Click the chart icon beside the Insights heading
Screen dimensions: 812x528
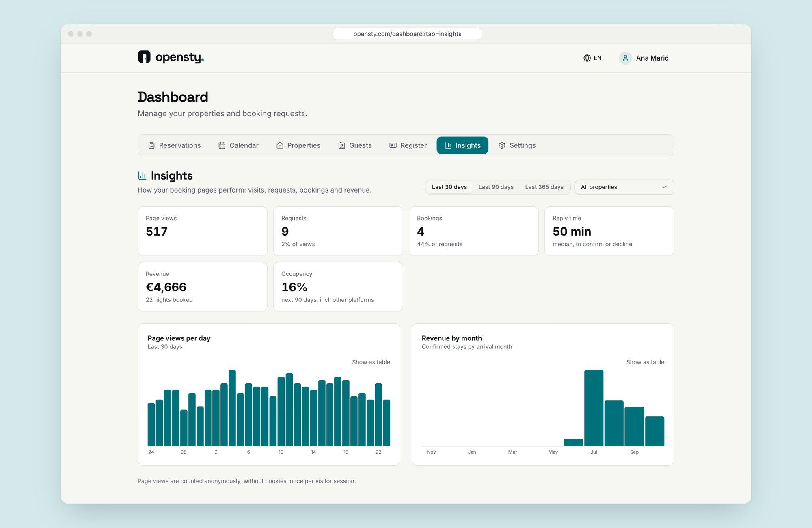pos(142,175)
